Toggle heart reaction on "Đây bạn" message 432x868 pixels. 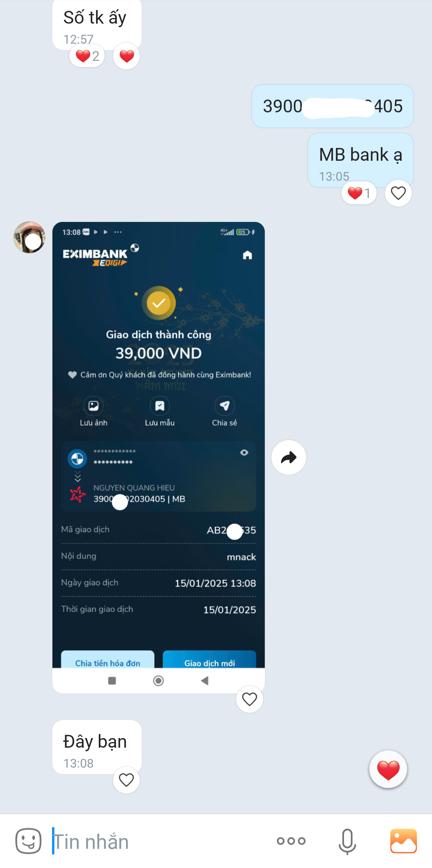[126, 780]
